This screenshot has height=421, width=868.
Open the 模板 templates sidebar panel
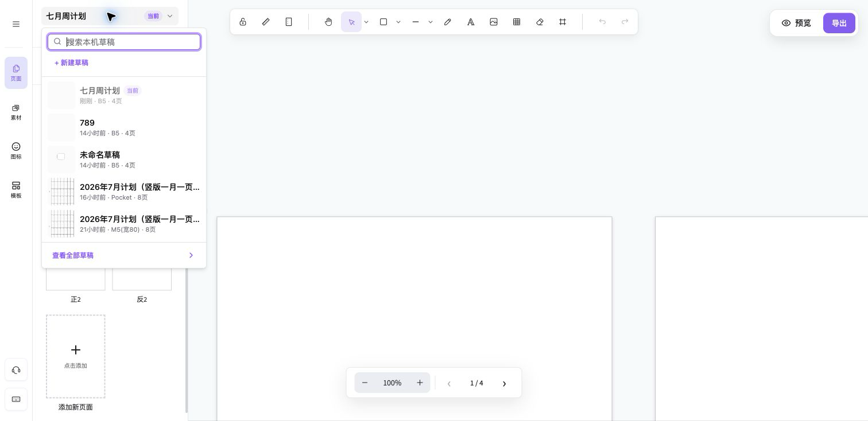(16, 190)
